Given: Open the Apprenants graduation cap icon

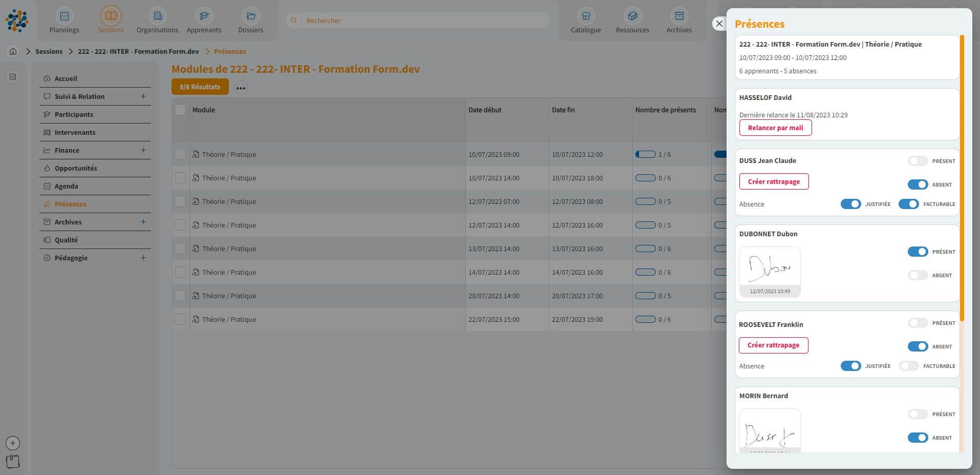Looking at the screenshot, I should [x=204, y=16].
